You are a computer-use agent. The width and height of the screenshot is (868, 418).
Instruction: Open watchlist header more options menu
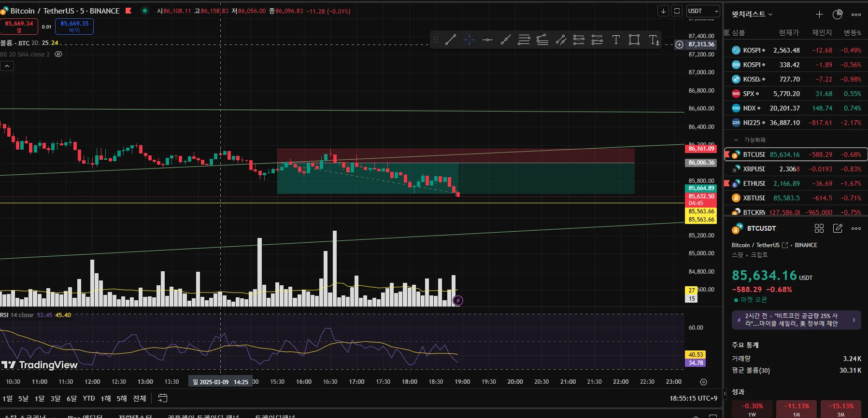(856, 14)
